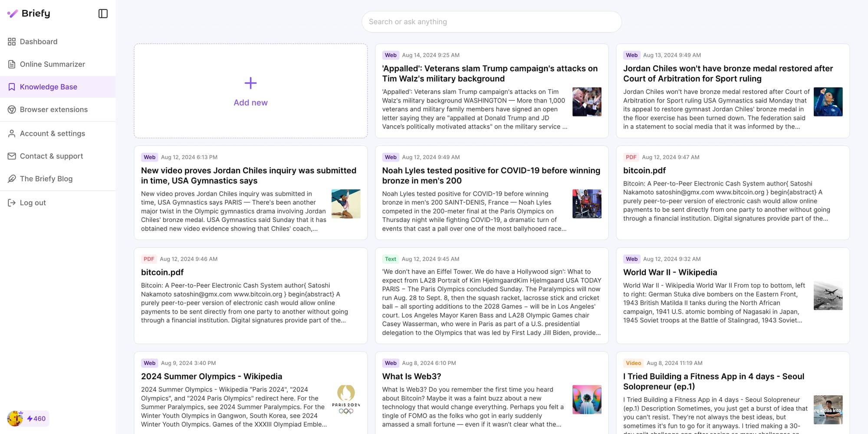Click the date Aug 14, 2024 9:25 AM
868x434 pixels.
(x=431, y=55)
